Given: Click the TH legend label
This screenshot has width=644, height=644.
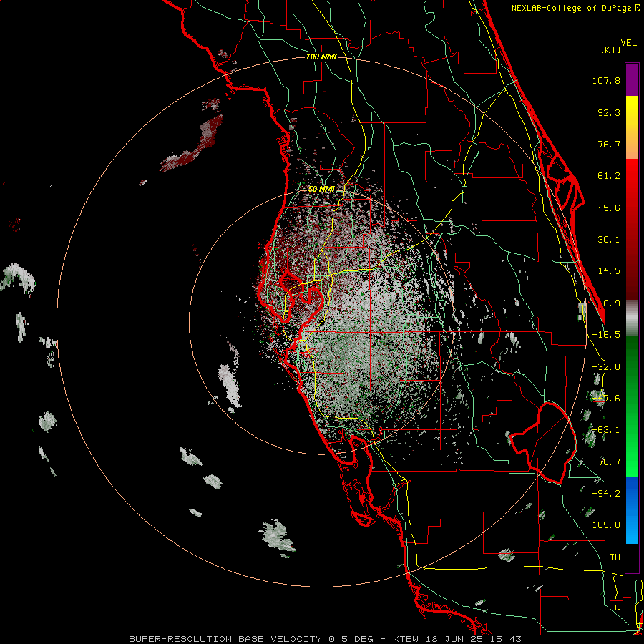Looking at the screenshot, I should pyautogui.click(x=615, y=557).
